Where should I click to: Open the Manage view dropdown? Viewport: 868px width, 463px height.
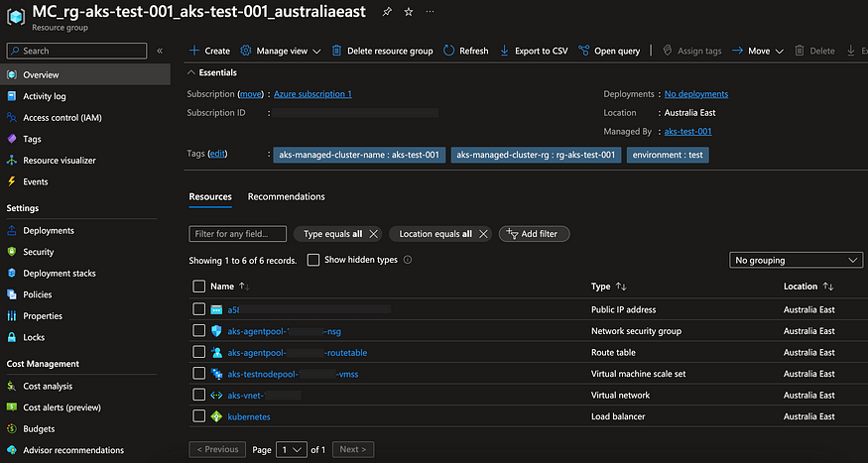[x=281, y=51]
